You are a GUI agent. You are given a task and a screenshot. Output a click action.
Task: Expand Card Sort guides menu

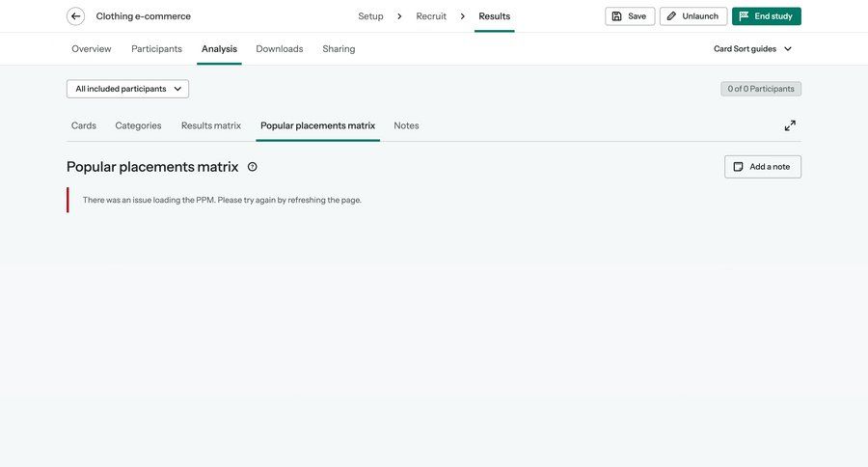(x=752, y=49)
